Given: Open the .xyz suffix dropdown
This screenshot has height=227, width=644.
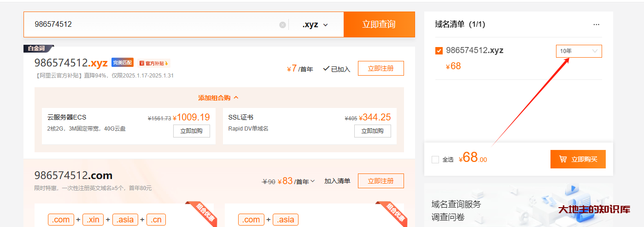Looking at the screenshot, I should [315, 25].
